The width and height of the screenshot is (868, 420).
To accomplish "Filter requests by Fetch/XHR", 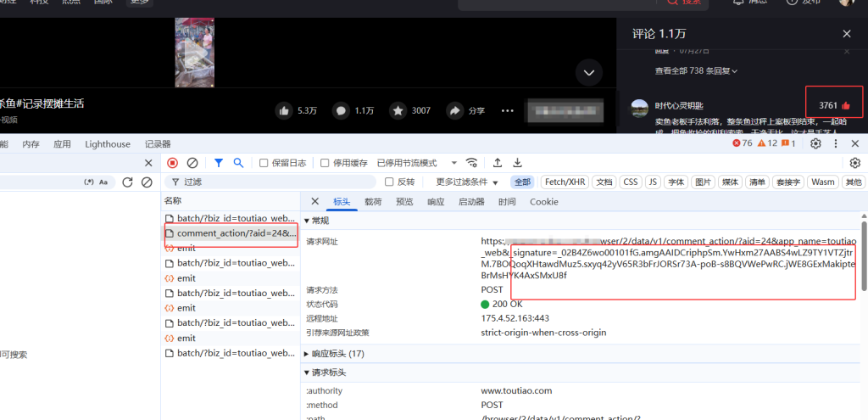I will pyautogui.click(x=565, y=182).
